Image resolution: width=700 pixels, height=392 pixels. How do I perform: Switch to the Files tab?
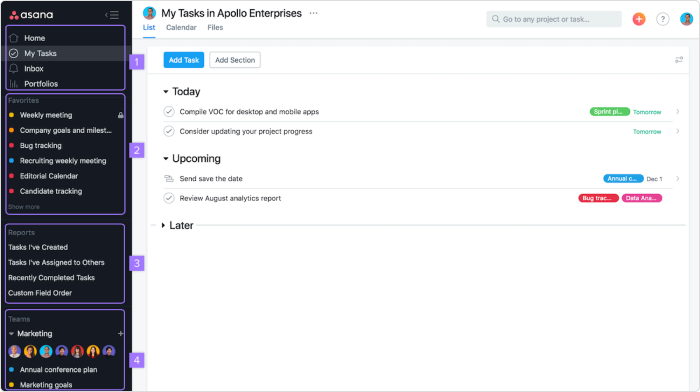(x=215, y=28)
